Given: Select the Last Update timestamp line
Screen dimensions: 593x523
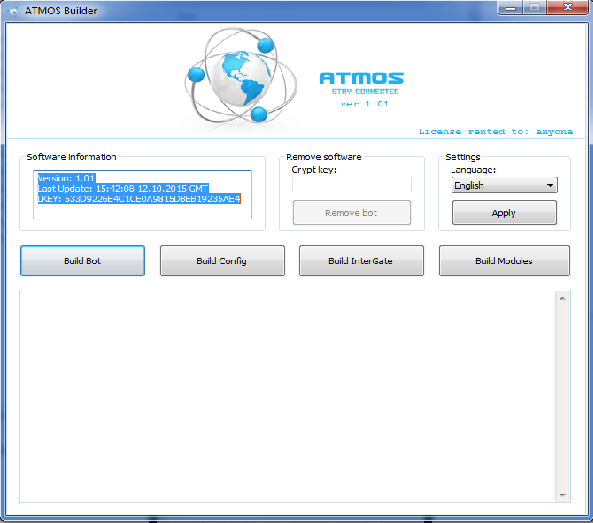Looking at the screenshot, I should 123,188.
